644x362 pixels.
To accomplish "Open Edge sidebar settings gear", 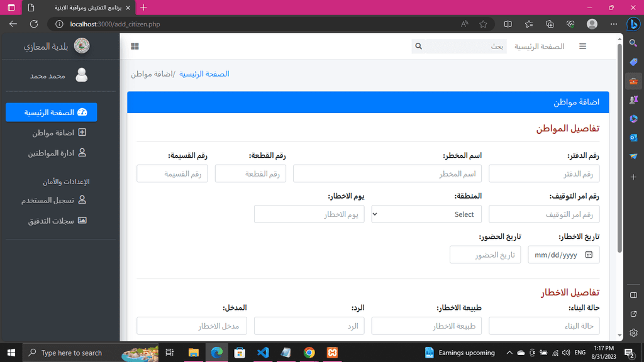I will (634, 333).
